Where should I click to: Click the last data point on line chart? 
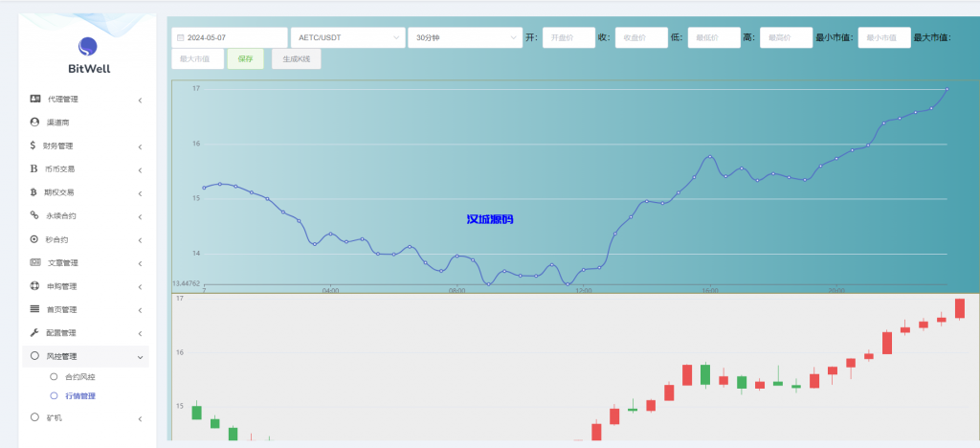coord(947,89)
